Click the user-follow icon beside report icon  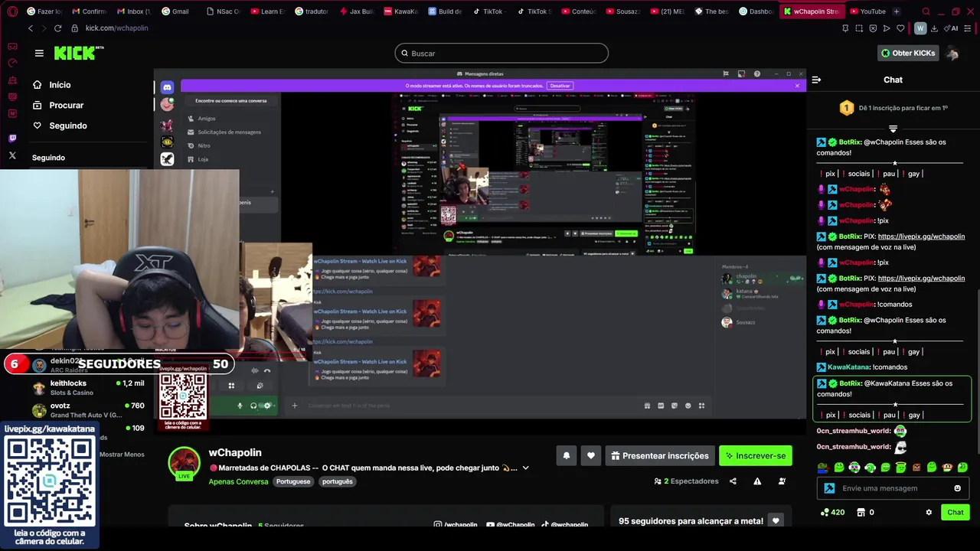click(782, 481)
